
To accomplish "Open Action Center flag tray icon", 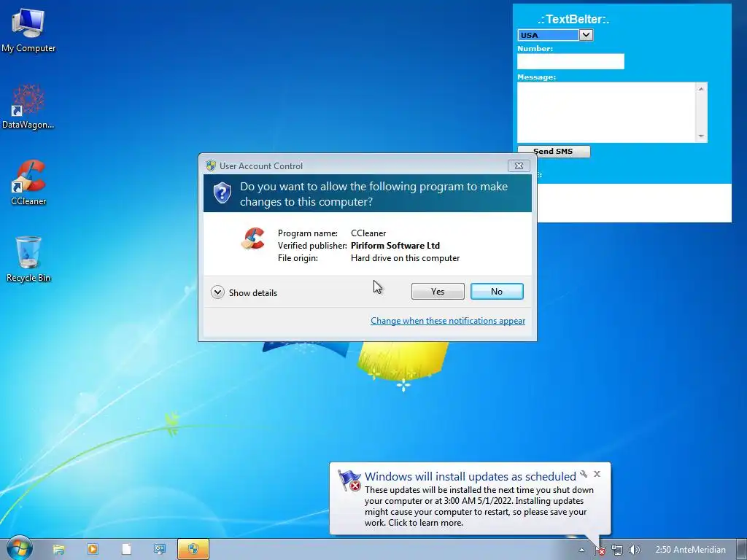I will (x=600, y=550).
